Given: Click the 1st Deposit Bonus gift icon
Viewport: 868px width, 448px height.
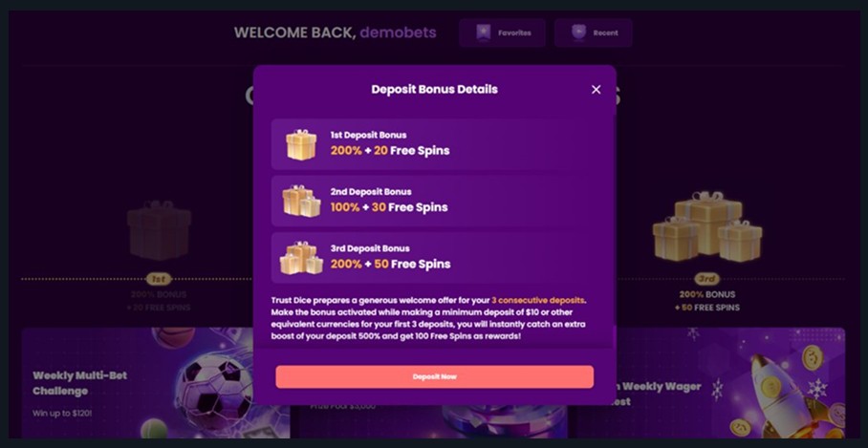Looking at the screenshot, I should pos(301,144).
